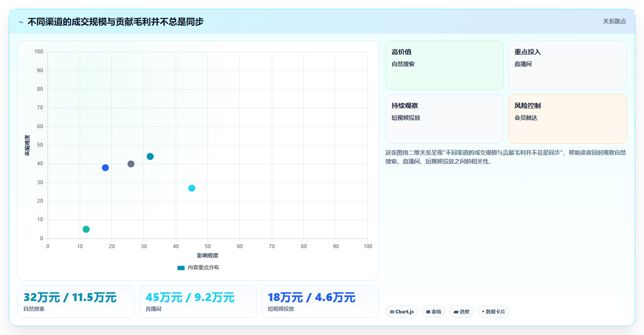
Task: Click the teal scatter point at x=32
Action: tap(150, 156)
